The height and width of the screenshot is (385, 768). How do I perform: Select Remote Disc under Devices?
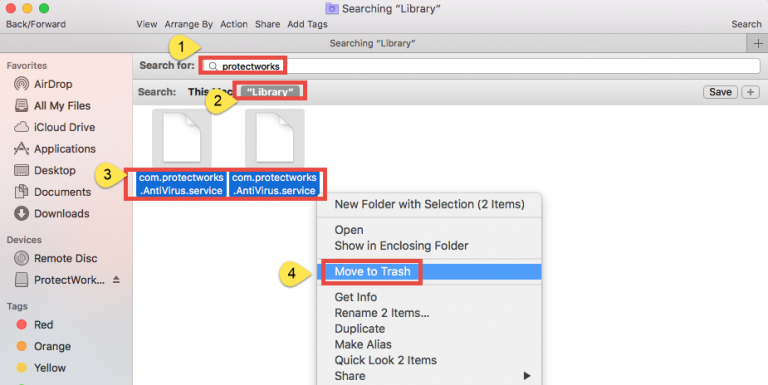(x=55, y=258)
